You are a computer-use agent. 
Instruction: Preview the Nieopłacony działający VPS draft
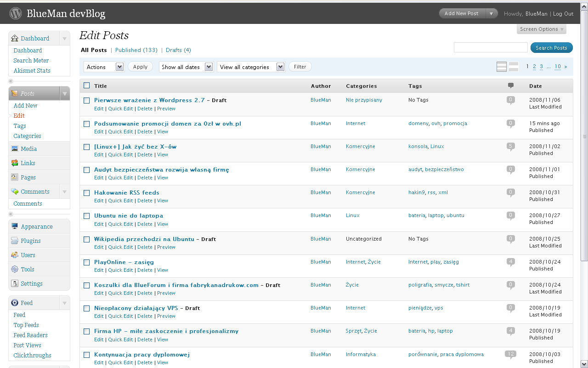tap(166, 316)
